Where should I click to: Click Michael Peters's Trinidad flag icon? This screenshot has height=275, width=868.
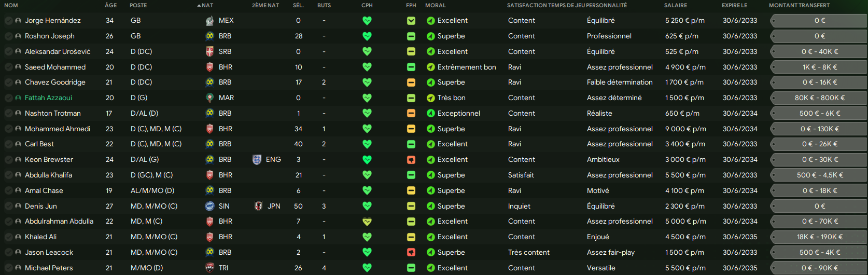point(209,268)
